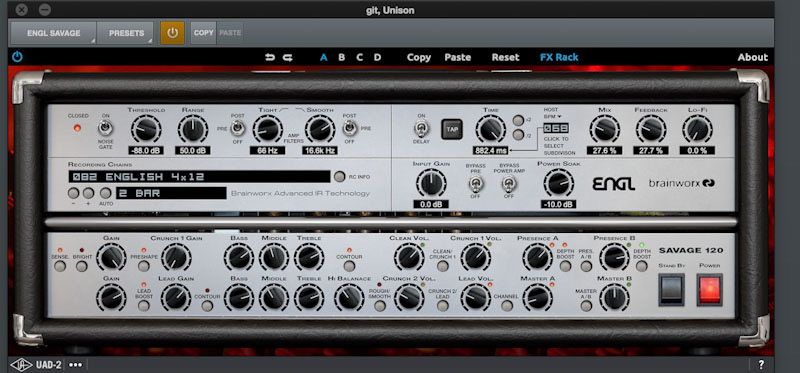Click the RC Info round button
The height and width of the screenshot is (373, 800).
point(339,177)
